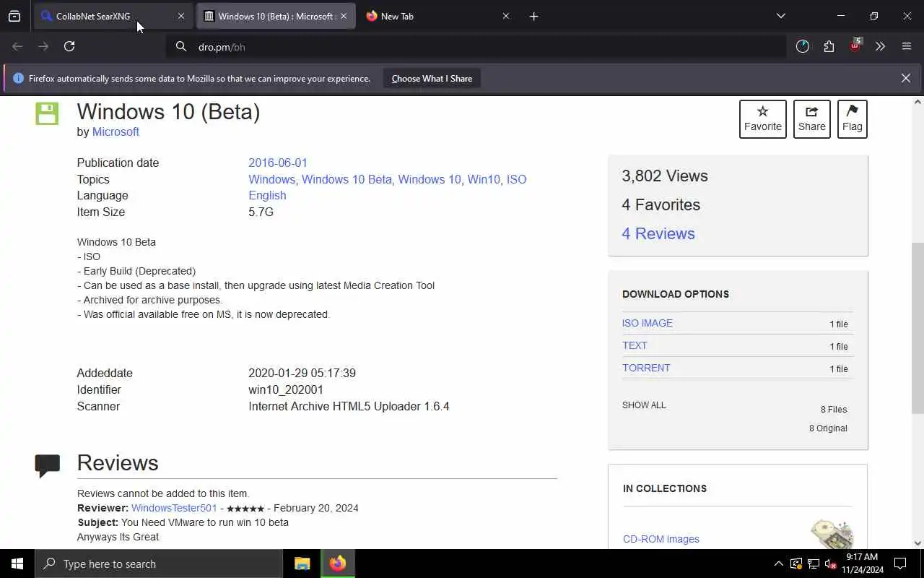Download the ISO IMAGE option
Screen dimensions: 924x578
coord(648,323)
